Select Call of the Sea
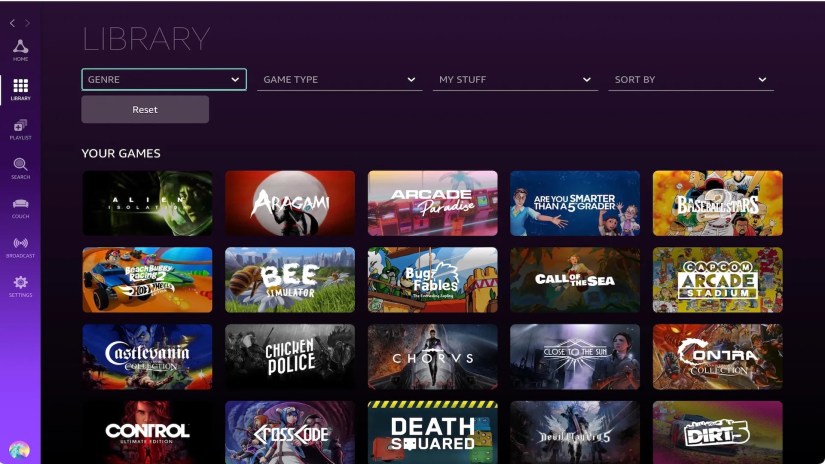The height and width of the screenshot is (464, 825). point(575,280)
